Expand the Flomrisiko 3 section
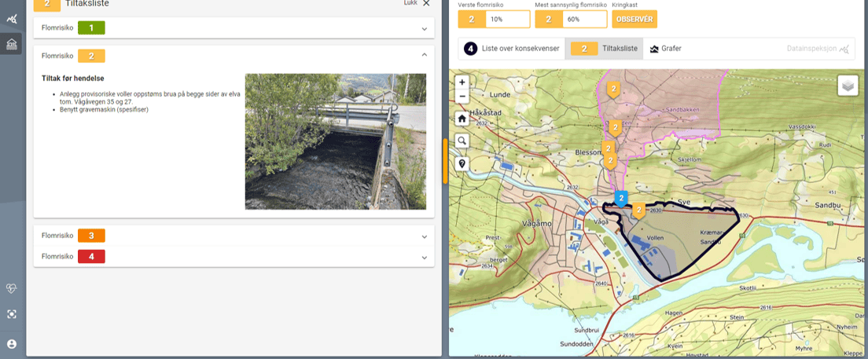This screenshot has width=868, height=359. 424,236
